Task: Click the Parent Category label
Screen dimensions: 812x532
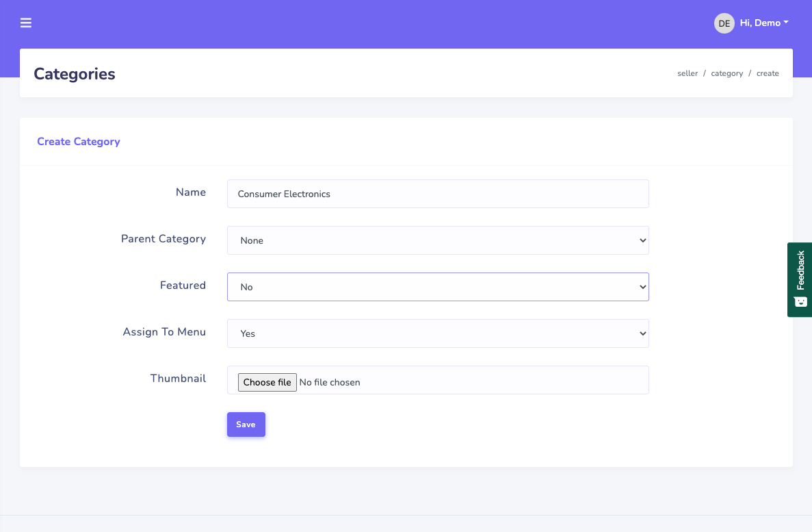Action: [163, 239]
